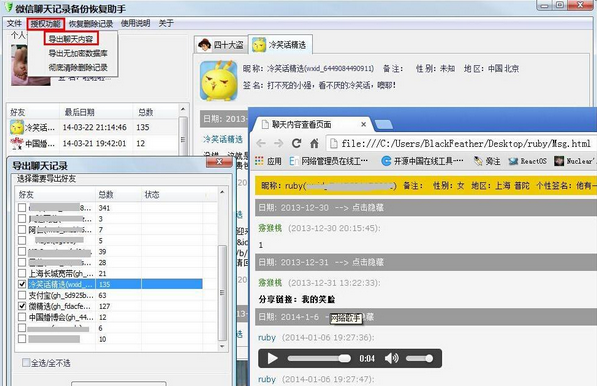Switch to the 冷笑话精选 chat tab
This screenshot has height=386, width=597.
click(280, 45)
